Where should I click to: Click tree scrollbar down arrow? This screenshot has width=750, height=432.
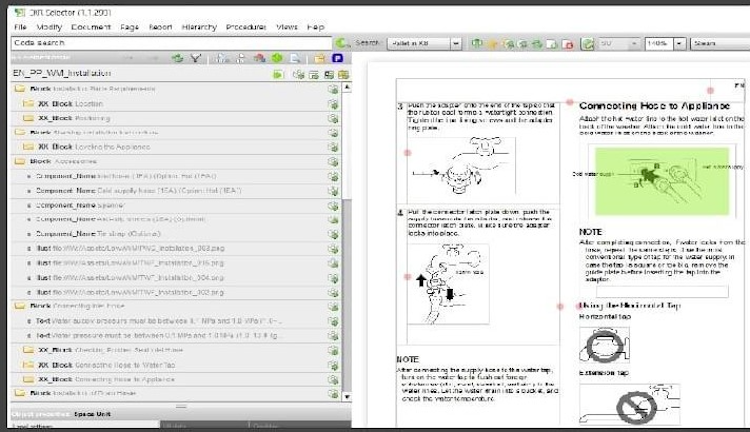347,397
